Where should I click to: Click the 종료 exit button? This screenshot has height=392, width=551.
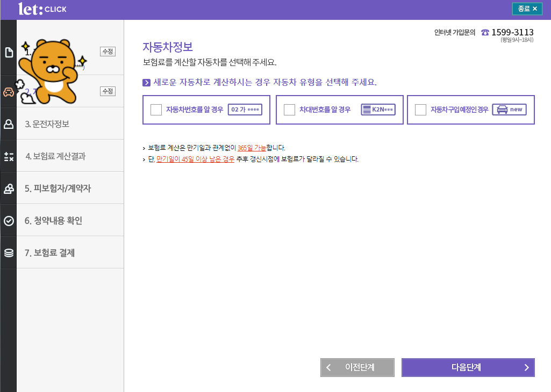[x=527, y=9]
